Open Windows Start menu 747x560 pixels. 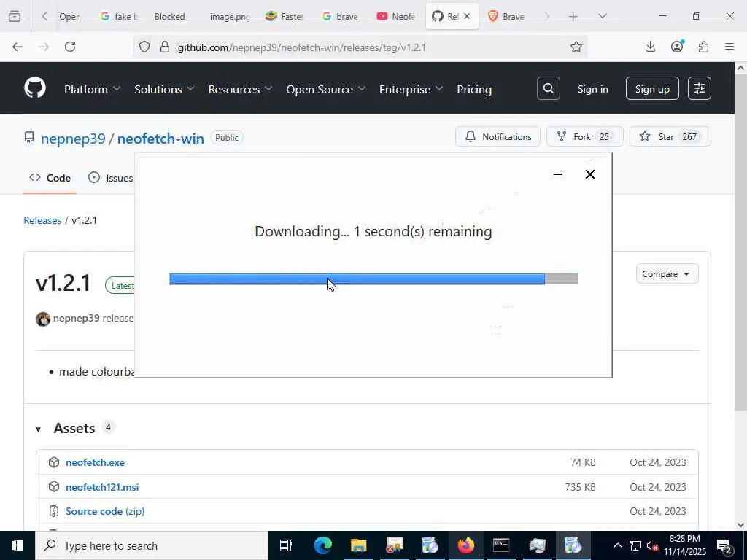coord(18,545)
